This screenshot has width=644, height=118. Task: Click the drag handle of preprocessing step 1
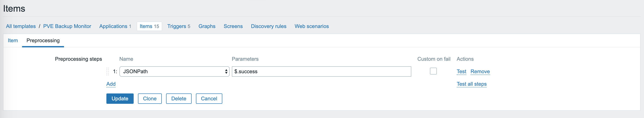pos(108,71)
